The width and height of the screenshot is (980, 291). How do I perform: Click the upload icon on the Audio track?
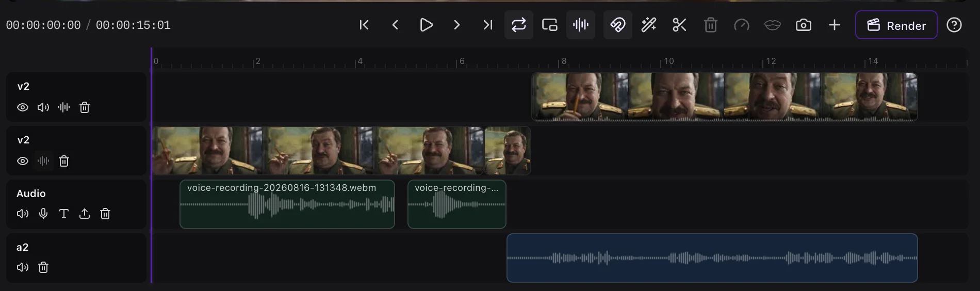(x=85, y=214)
